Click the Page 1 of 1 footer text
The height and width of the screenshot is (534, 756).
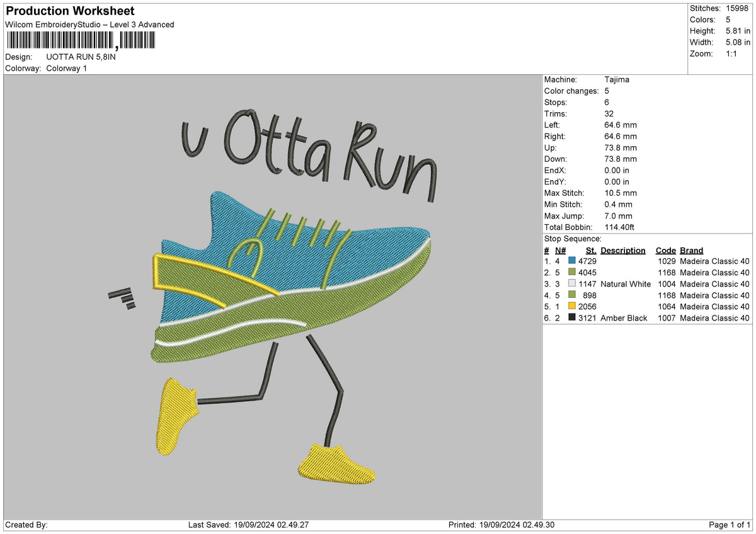click(x=730, y=525)
